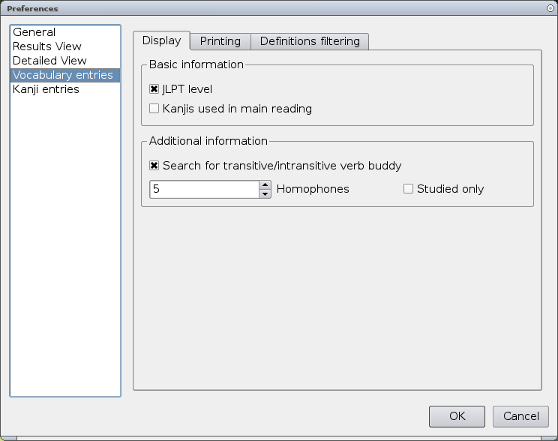Close the Preferences window via title bar icon
This screenshot has width=558, height=441.
click(550, 8)
